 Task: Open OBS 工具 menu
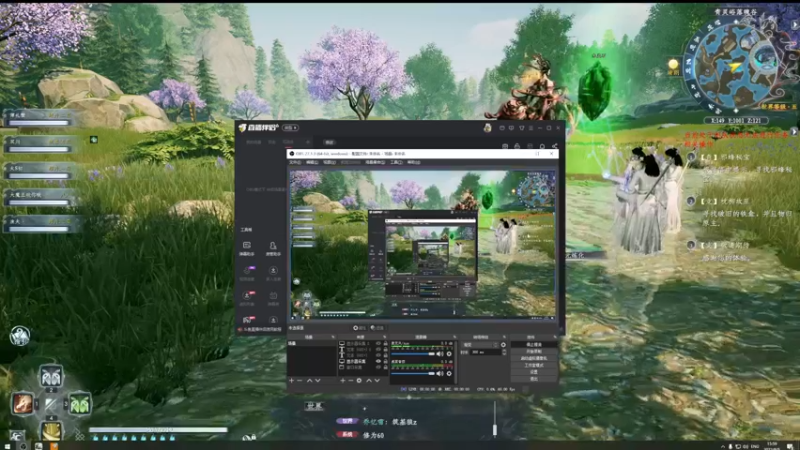(x=396, y=162)
